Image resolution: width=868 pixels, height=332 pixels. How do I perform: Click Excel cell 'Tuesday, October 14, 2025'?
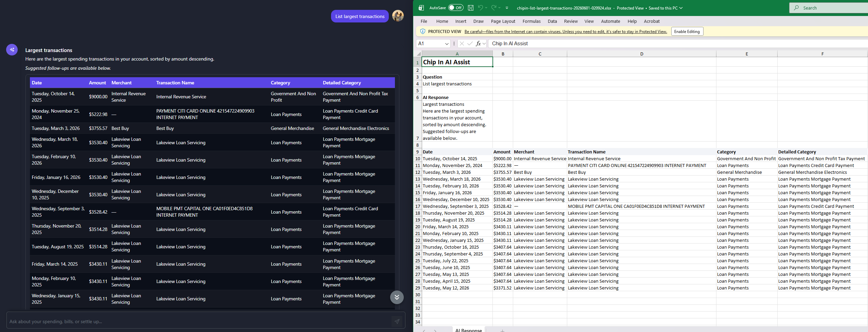[x=457, y=159]
